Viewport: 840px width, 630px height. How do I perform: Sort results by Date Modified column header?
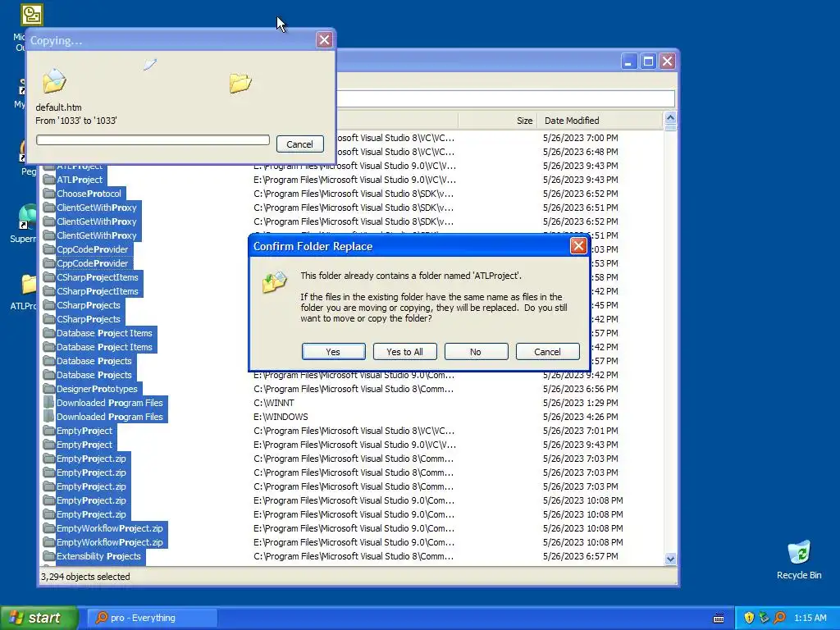[x=600, y=121]
